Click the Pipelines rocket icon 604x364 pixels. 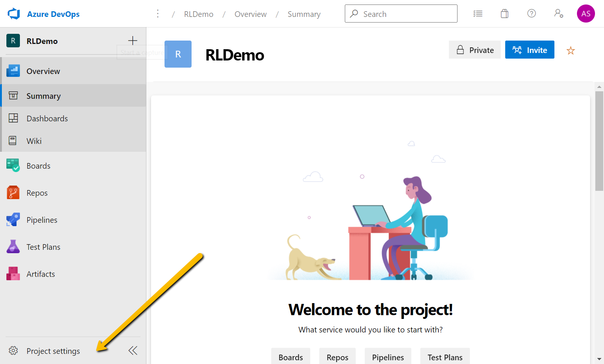coord(13,219)
